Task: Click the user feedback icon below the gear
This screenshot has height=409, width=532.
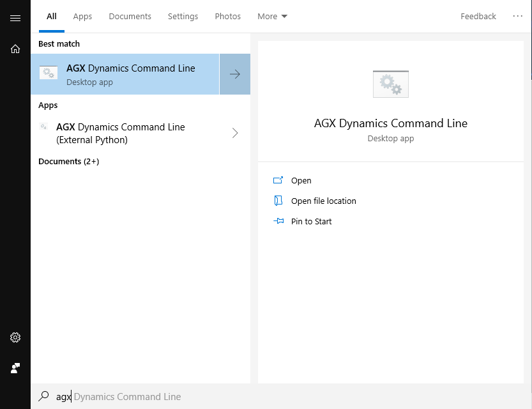Action: pos(15,368)
